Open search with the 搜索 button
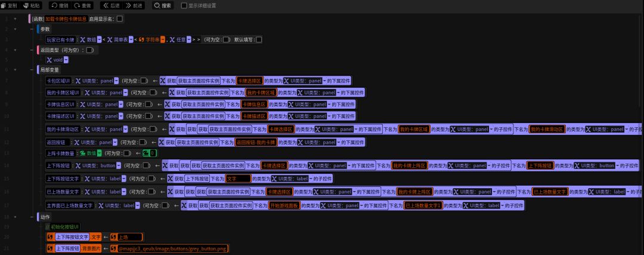Screen dimensions: 644x255 coord(163,6)
